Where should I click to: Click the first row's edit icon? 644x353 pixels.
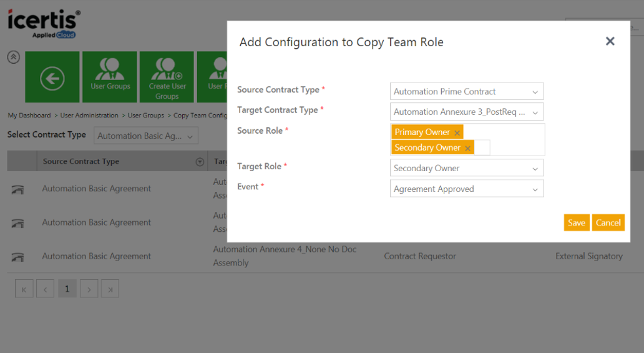[18, 189]
